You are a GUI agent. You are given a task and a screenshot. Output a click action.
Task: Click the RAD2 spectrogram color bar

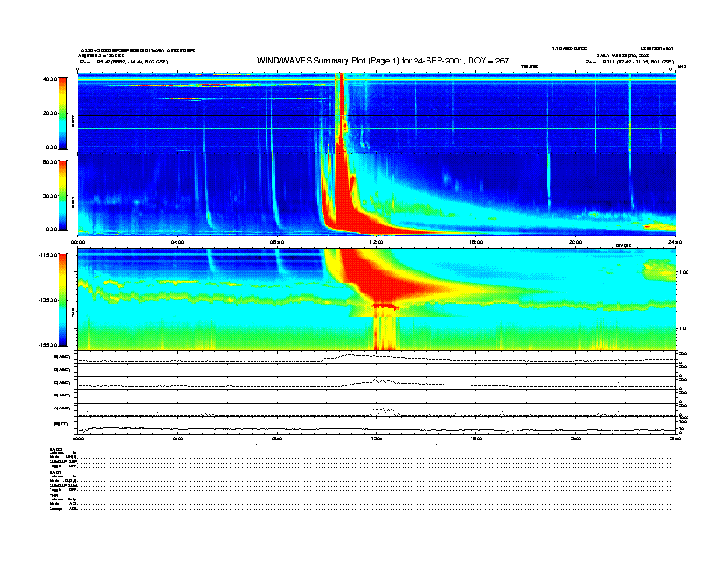point(63,113)
